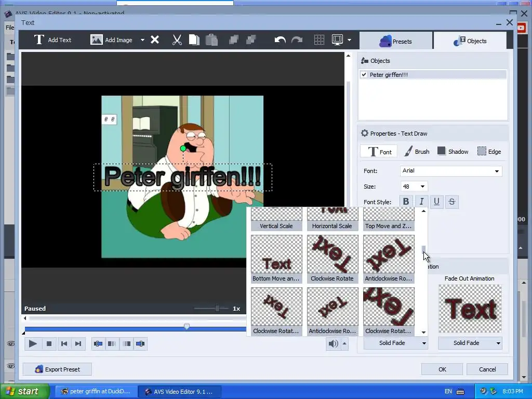Viewport: 532px width, 399px height.
Task: Uncheck the Peter girffen!!! object checkbox
Action: click(x=364, y=75)
